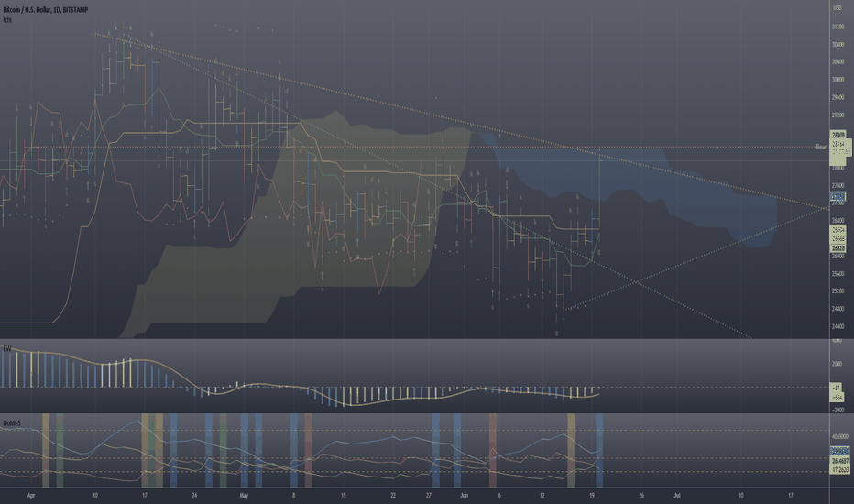Click the 12 date label on time axis
Image resolution: width=854 pixels, height=504 pixels.
click(542, 495)
